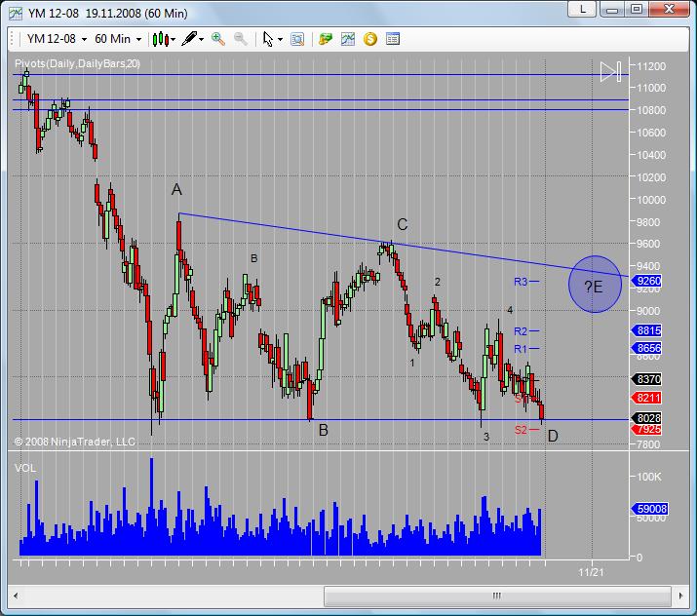Click the skip-to-latest-bar arrow on chart
This screenshot has width=697, height=616.
(x=610, y=71)
